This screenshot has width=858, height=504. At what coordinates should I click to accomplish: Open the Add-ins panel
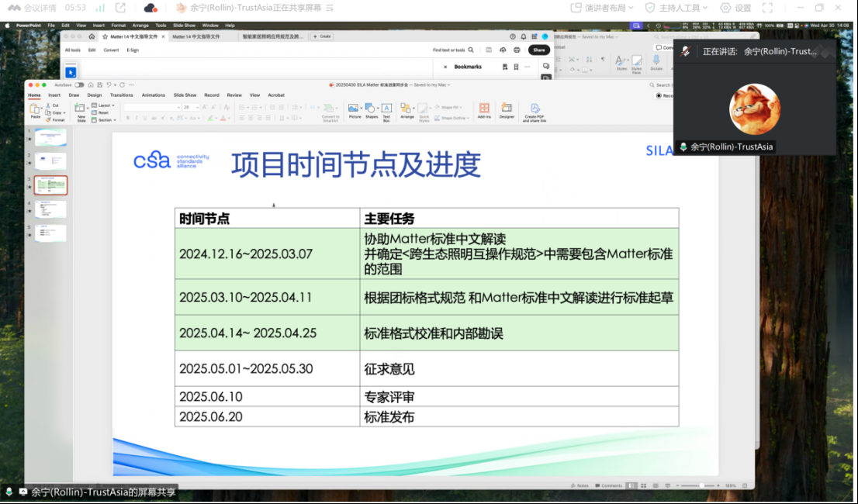point(484,110)
